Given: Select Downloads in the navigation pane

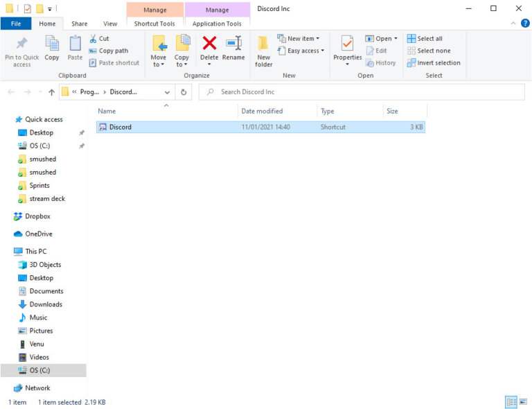Looking at the screenshot, I should pos(46,304).
